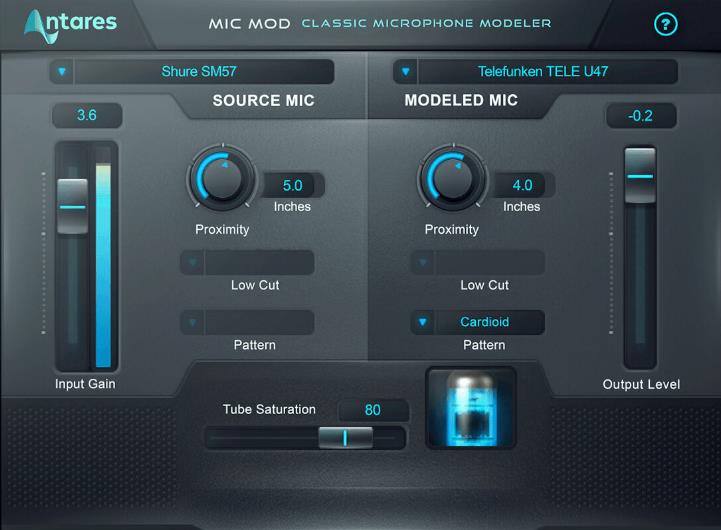
Task: Expand the Source Mic Pattern dropdown
Action: click(x=247, y=322)
